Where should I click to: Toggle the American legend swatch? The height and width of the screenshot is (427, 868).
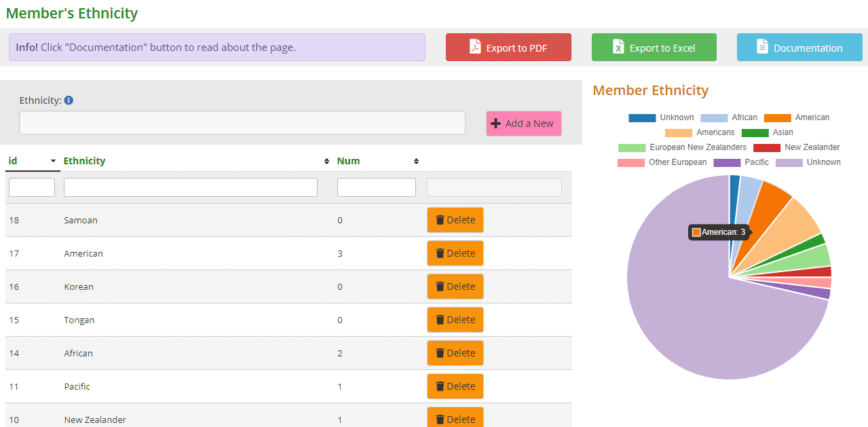[x=778, y=117]
